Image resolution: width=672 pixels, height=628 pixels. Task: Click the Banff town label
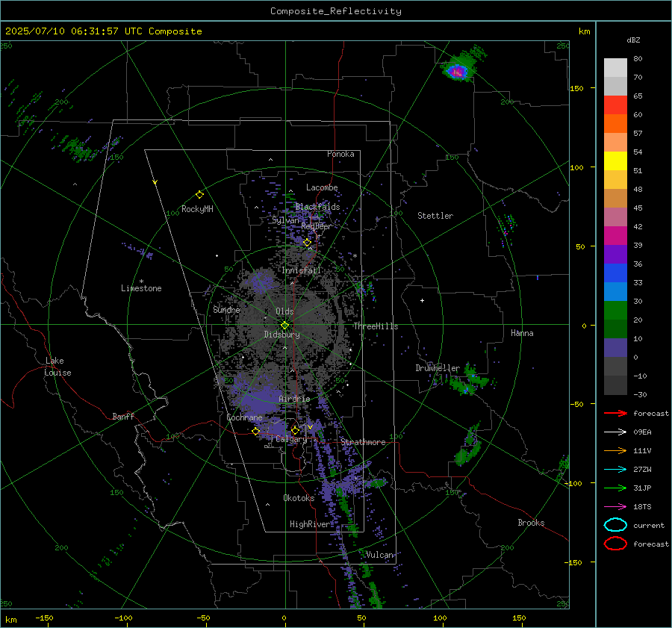coord(123,416)
